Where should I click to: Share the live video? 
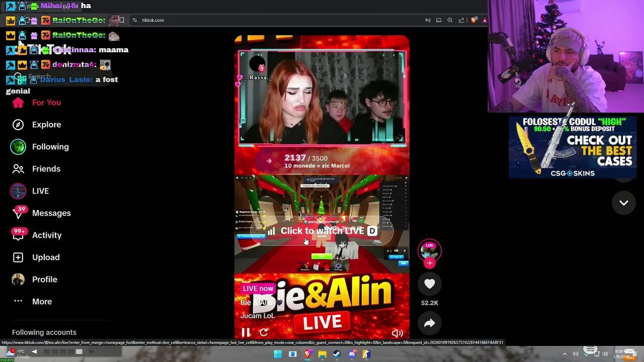point(429,324)
